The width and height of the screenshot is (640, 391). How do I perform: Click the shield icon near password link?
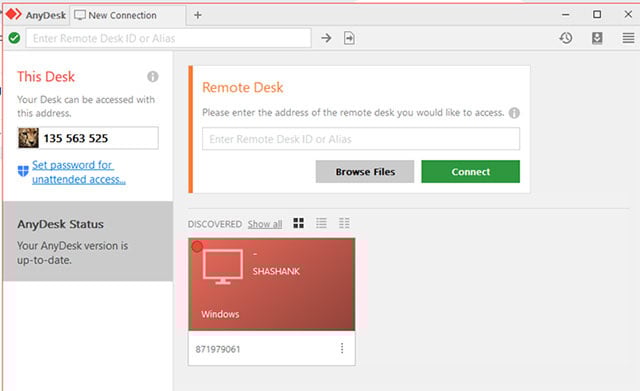coord(23,171)
